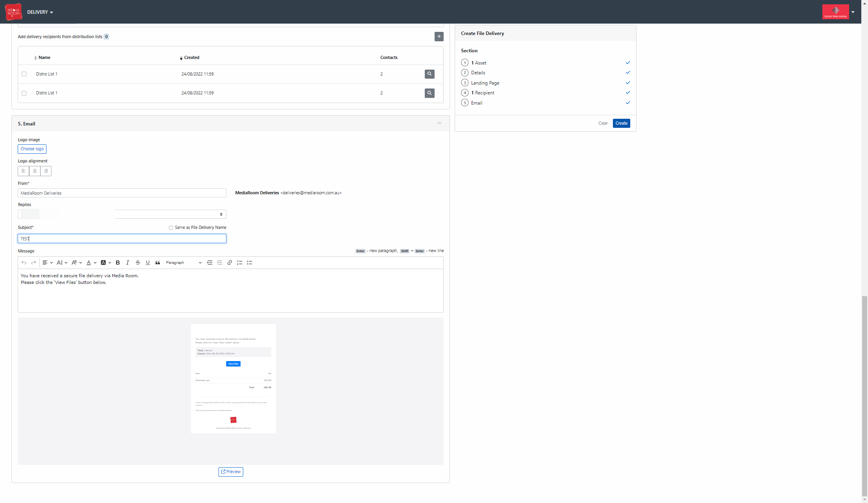This screenshot has width=868, height=503.
Task: Open the text alignment dropdown
Action: 48,263
